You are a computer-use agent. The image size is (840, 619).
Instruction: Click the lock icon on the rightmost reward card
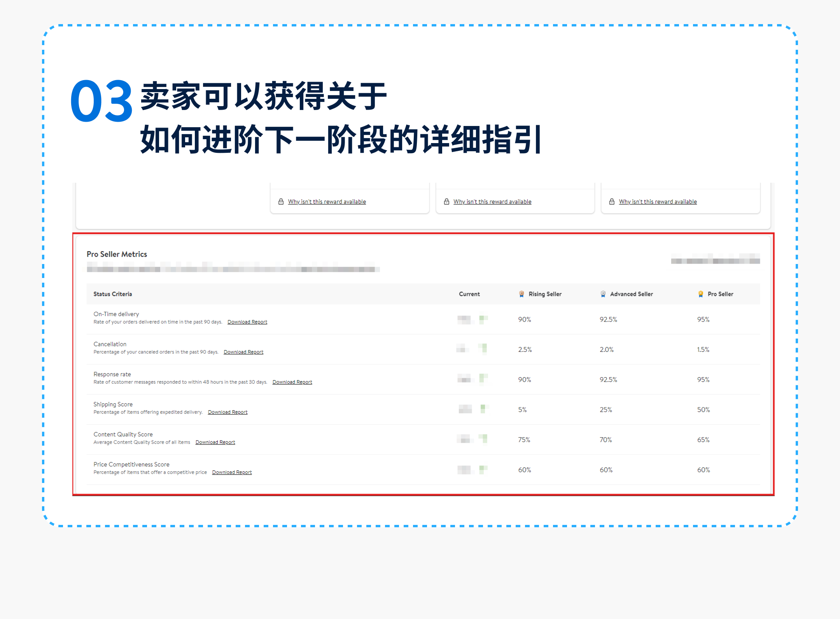coord(612,201)
